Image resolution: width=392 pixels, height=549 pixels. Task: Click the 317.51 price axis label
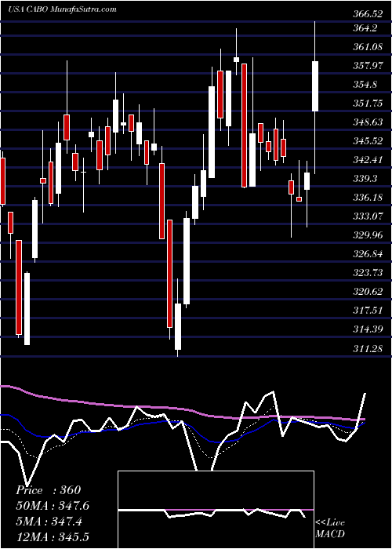coord(368,311)
